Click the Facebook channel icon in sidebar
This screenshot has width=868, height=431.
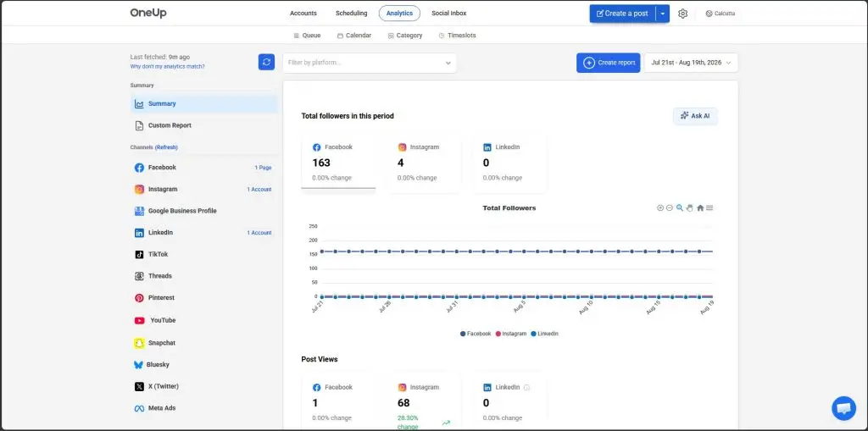[140, 168]
